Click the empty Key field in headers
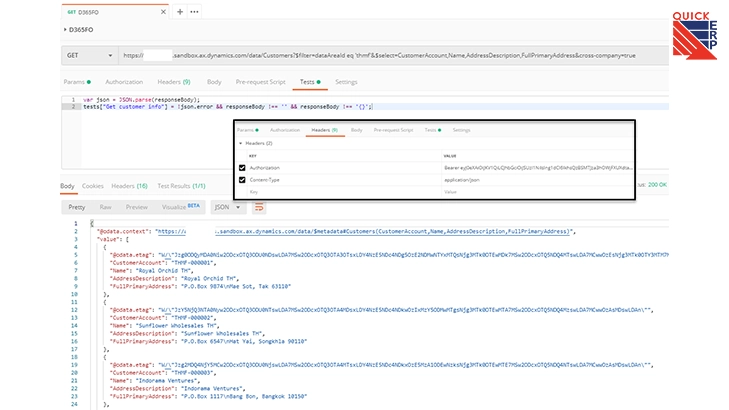This screenshot has height=410, width=729. [x=344, y=192]
